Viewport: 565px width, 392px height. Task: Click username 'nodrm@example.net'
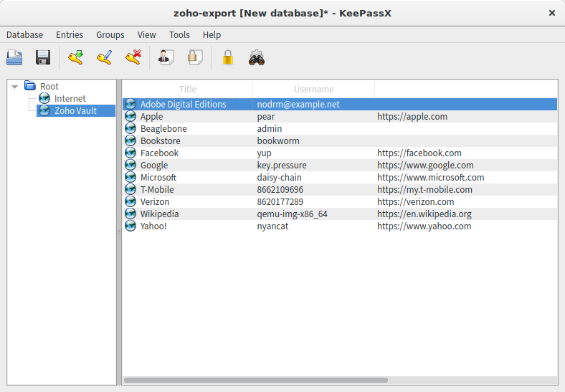(298, 104)
